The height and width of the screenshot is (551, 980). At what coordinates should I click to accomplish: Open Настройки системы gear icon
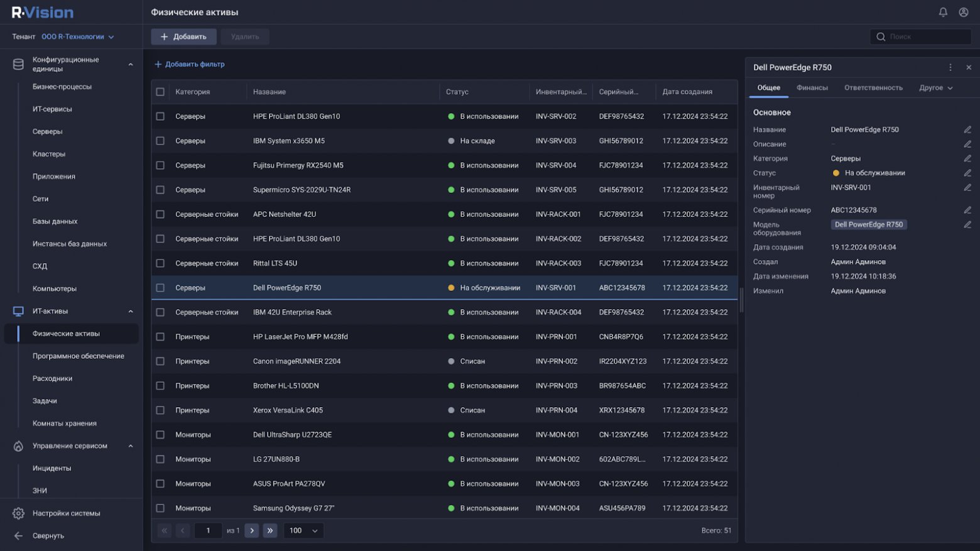pos(18,513)
